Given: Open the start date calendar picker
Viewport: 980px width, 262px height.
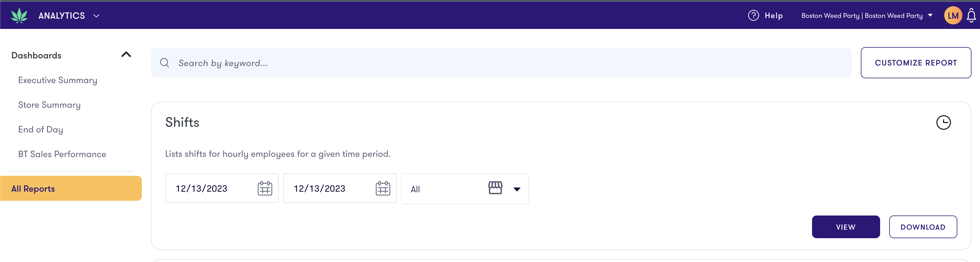Looking at the screenshot, I should tap(265, 188).
